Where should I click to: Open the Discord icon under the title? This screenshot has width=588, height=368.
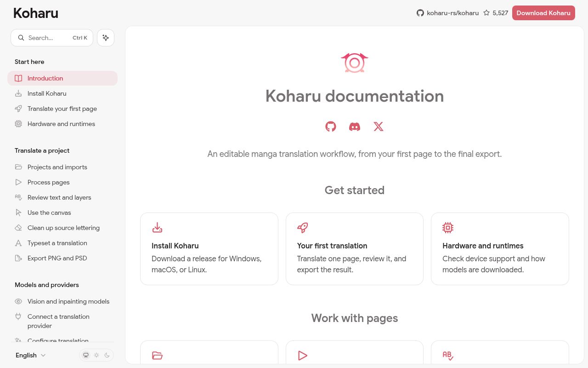point(355,126)
